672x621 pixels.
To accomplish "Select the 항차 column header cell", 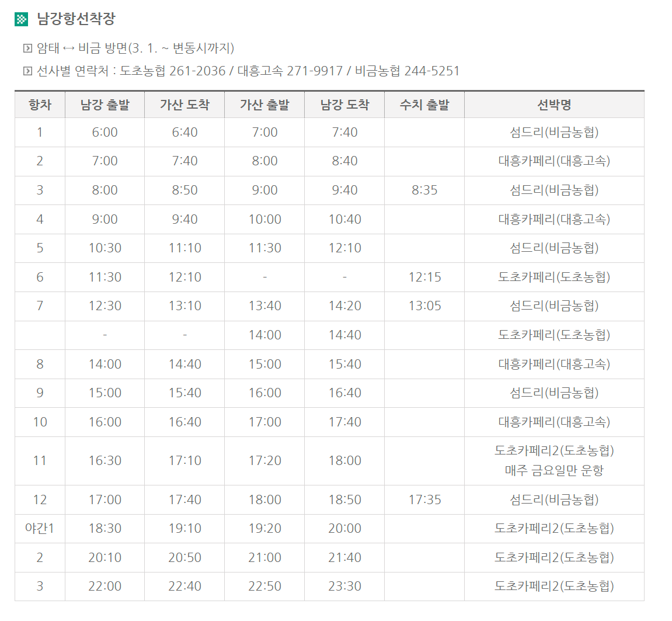I will (39, 104).
